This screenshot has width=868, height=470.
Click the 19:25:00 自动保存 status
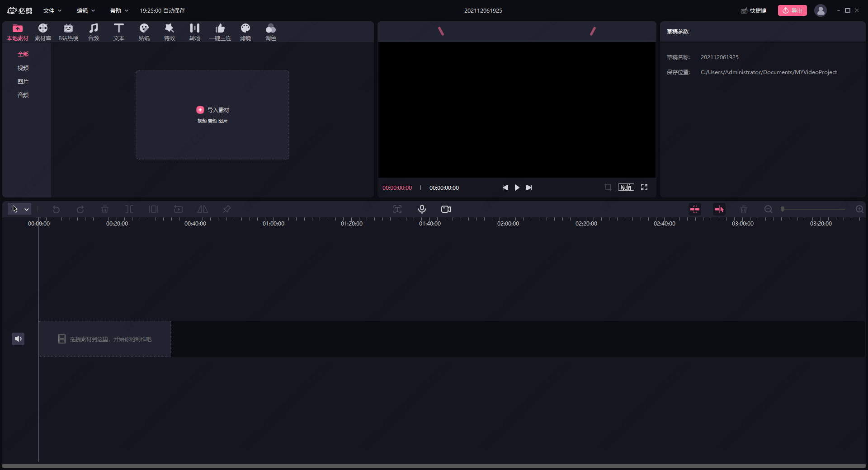pos(162,10)
